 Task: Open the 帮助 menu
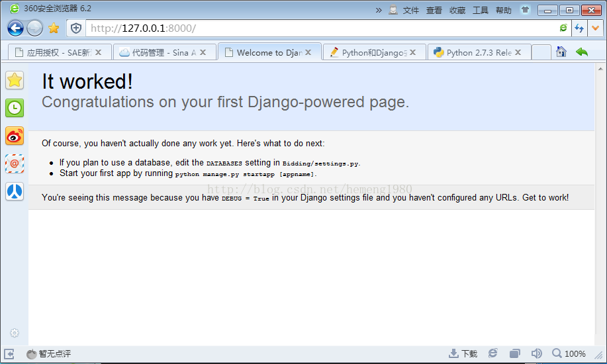504,11
